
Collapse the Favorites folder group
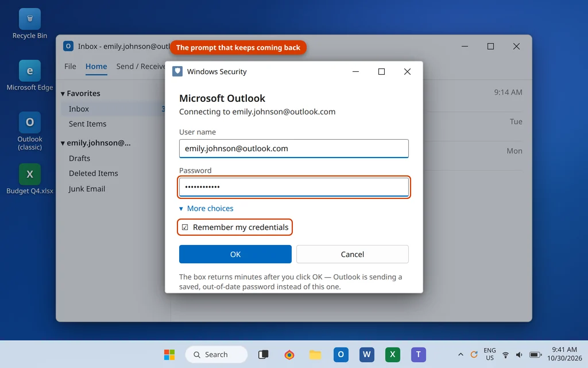[63, 94]
